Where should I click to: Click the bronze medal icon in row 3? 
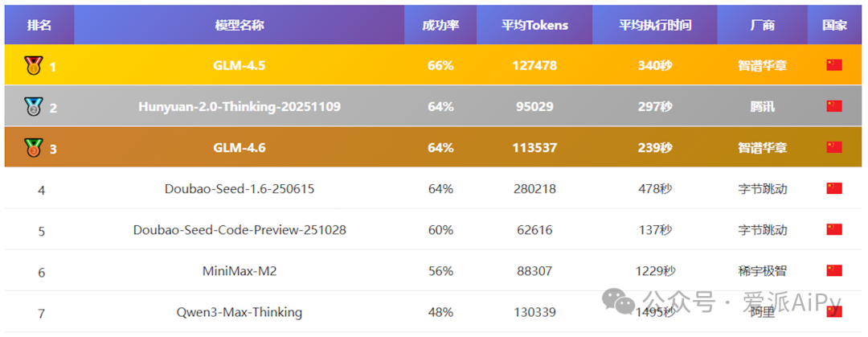[x=33, y=147]
